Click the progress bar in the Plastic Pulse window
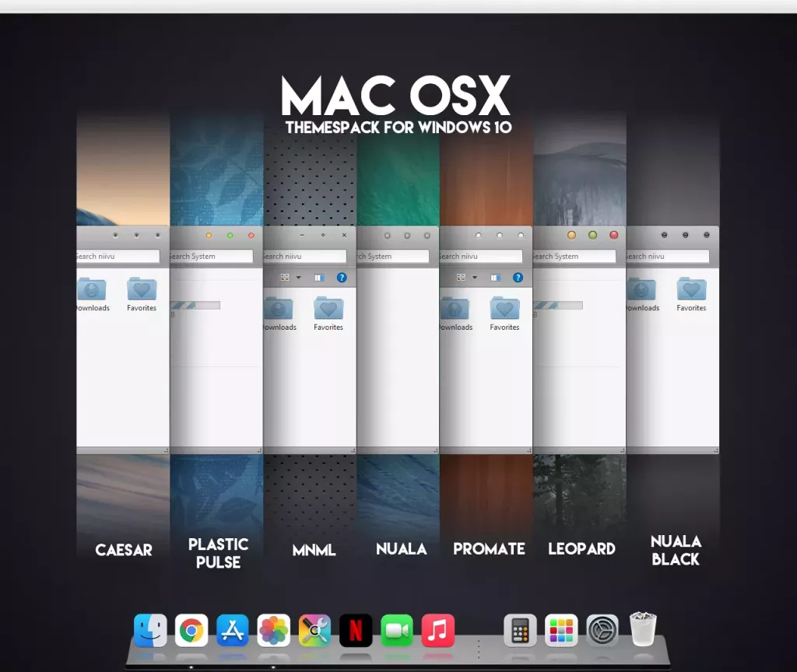This screenshot has height=672, width=797. point(195,305)
